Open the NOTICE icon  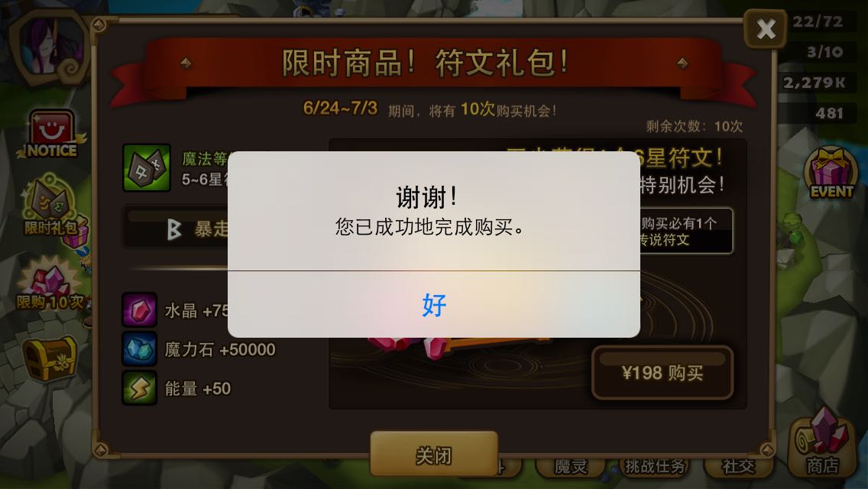point(51,134)
